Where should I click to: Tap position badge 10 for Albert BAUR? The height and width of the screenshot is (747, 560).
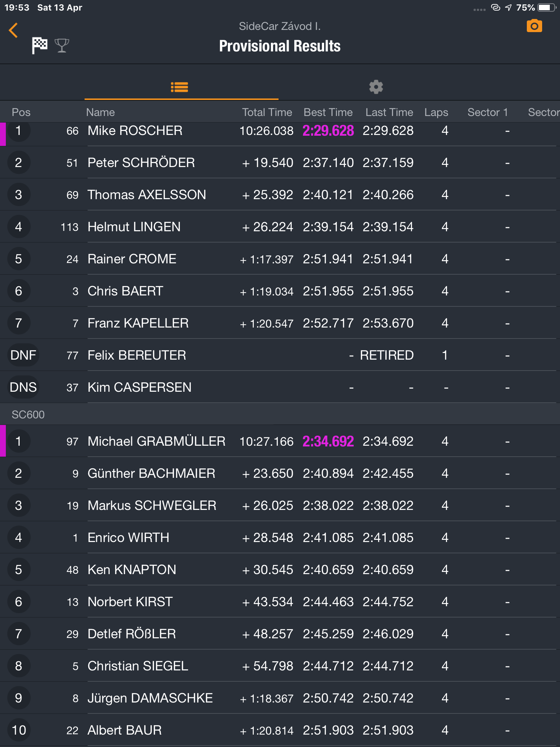pos(19,730)
